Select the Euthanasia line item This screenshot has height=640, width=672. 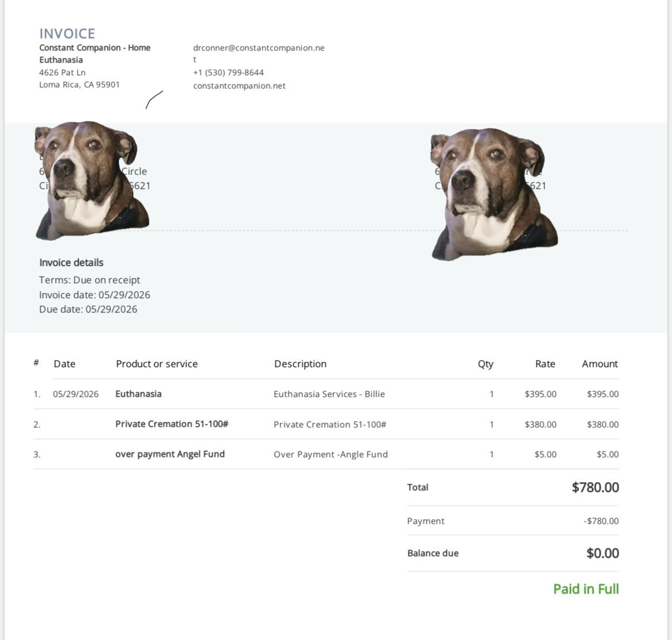326,394
